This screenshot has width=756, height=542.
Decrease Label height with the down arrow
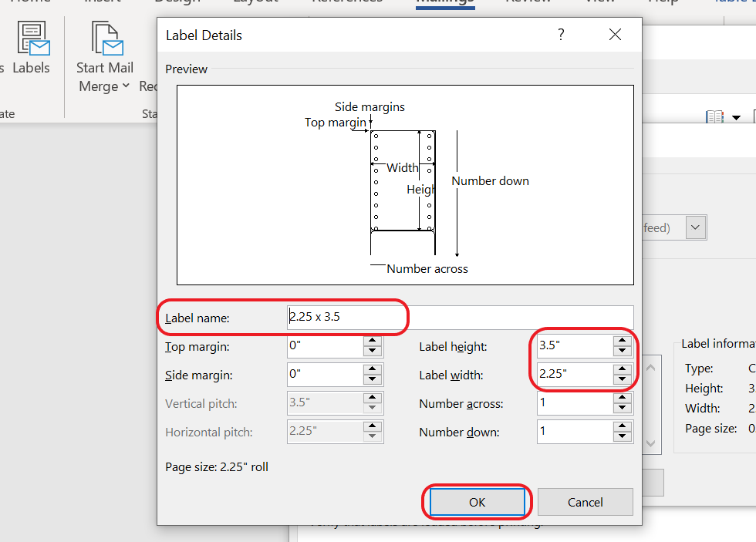(623, 352)
